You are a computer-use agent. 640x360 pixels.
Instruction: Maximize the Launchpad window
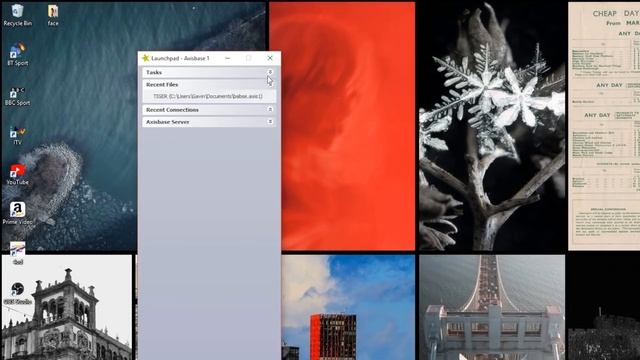[249, 58]
